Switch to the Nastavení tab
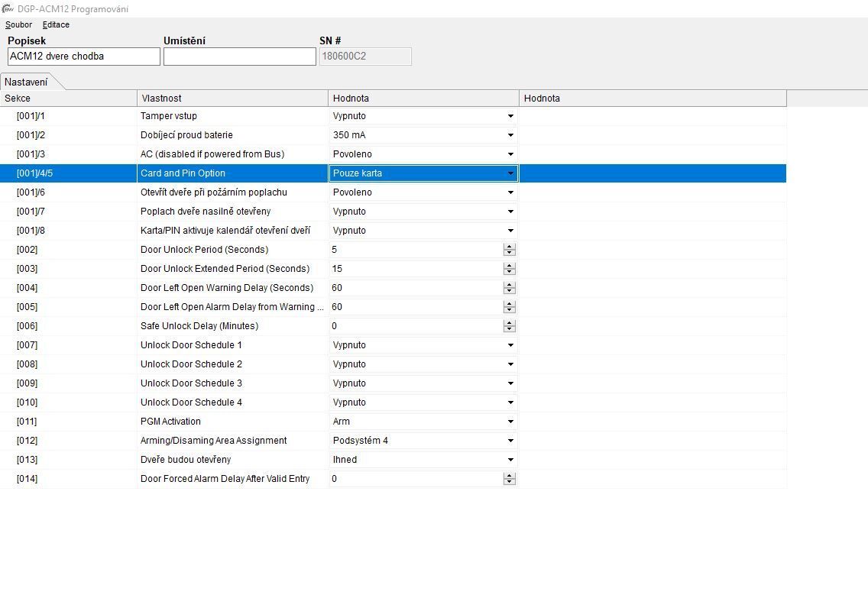Screen dimensions: 868x598 pyautogui.click(x=26, y=82)
